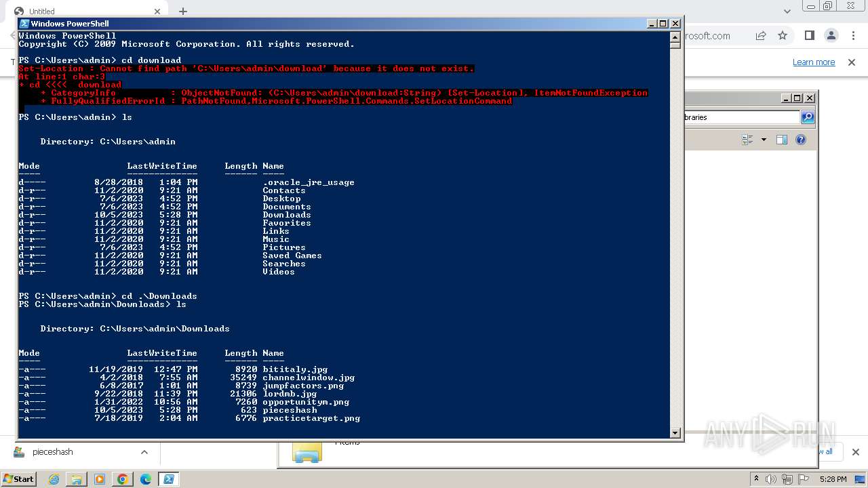This screenshot has width=868, height=488.
Task: Open the PowerShell window system menu icon
Action: click(x=24, y=24)
